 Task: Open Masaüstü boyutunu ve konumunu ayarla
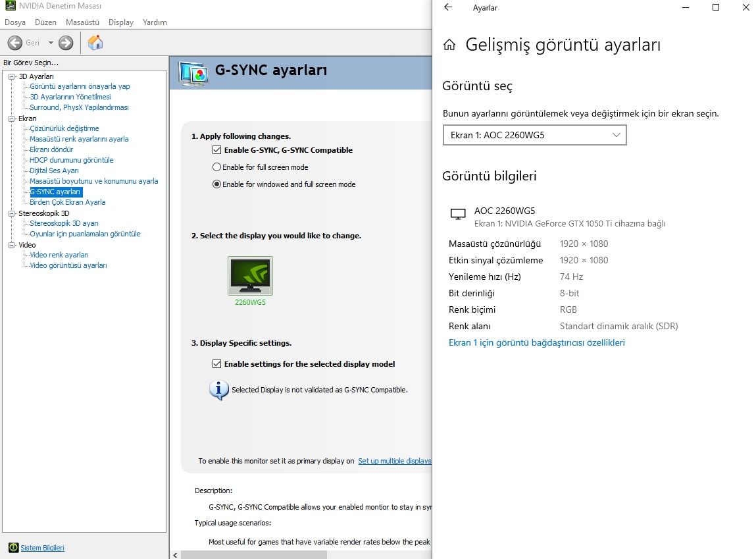[94, 181]
